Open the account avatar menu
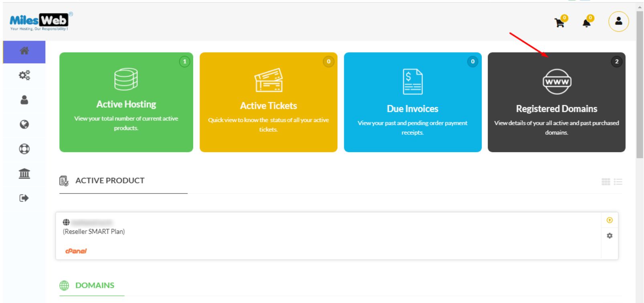 (x=618, y=21)
